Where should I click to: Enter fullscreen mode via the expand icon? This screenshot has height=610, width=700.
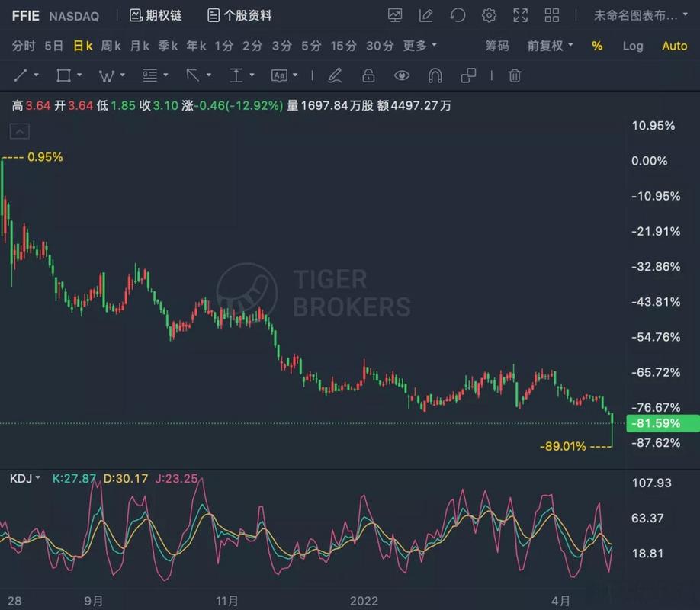pyautogui.click(x=520, y=15)
